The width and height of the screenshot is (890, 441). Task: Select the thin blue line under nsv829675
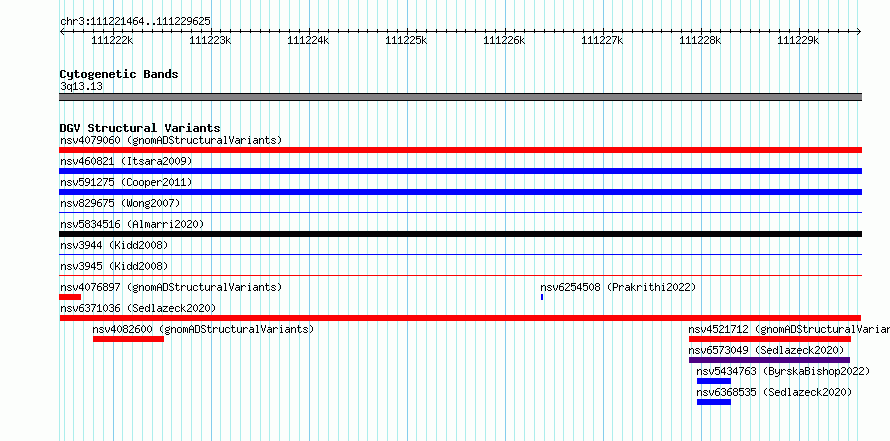(x=460, y=213)
